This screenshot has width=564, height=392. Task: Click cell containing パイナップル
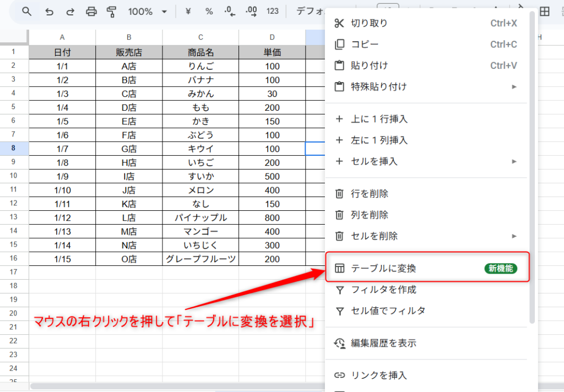(200, 217)
